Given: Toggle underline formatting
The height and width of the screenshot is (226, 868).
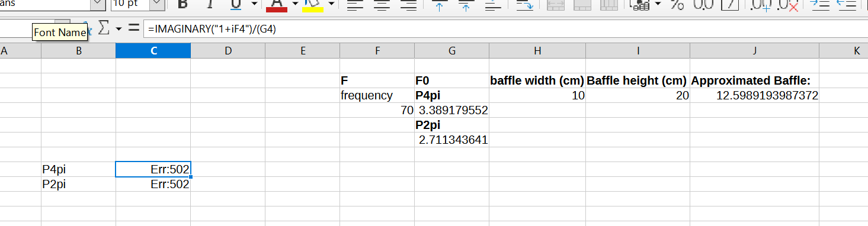Looking at the screenshot, I should pyautogui.click(x=235, y=5).
